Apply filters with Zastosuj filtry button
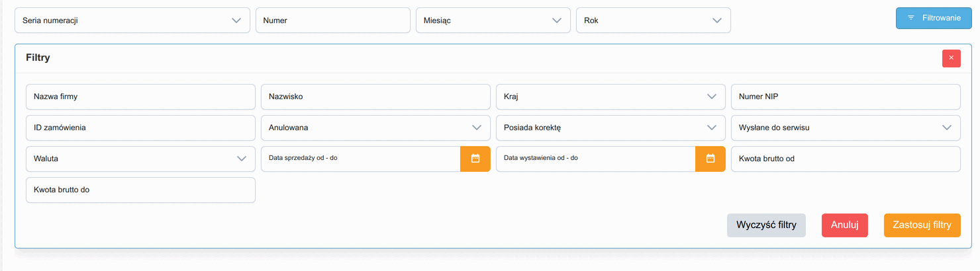Viewport: 980px width, 271px height. pos(922,225)
